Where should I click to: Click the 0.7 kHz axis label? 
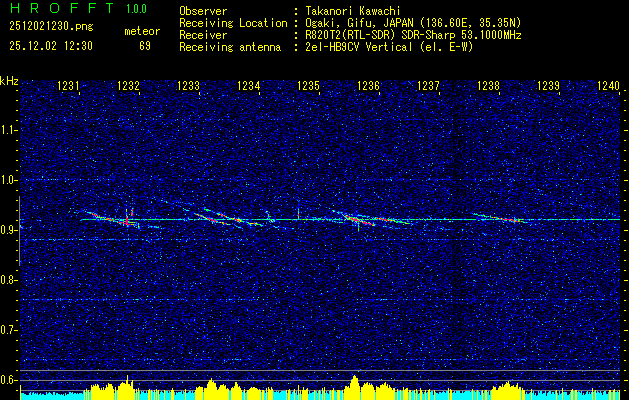(9, 330)
